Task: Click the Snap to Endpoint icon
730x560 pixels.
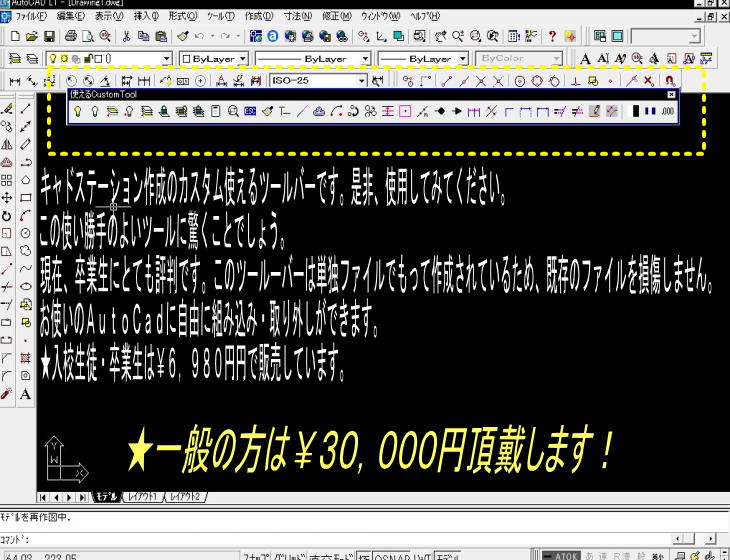Action: [x=447, y=81]
